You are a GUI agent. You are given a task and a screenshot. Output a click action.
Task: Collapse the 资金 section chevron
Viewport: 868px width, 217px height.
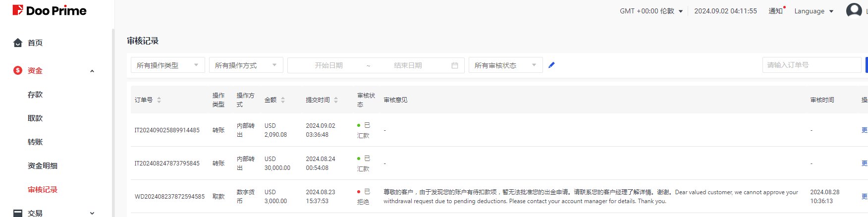[x=92, y=71]
